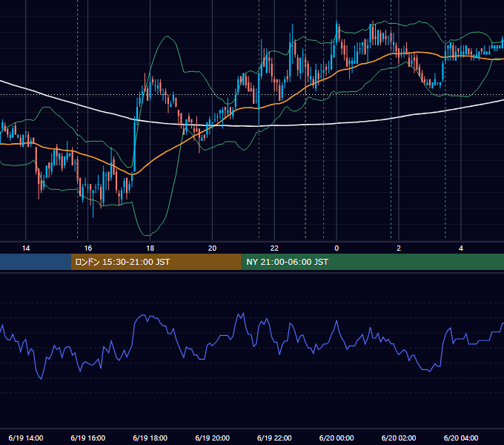The image size is (504, 445).
Task: Click the 6/19 20:00 time label
Action: pyautogui.click(x=212, y=438)
